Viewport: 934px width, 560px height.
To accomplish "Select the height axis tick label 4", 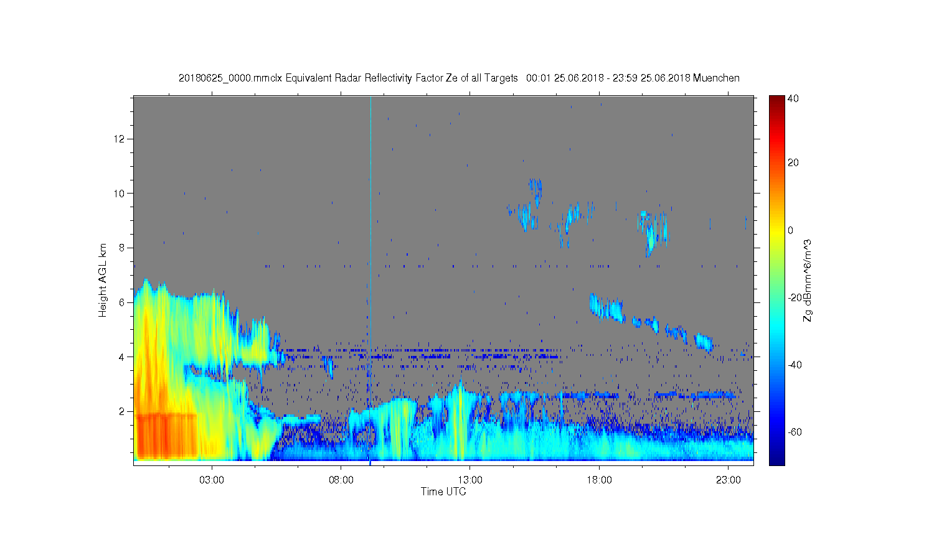I will click(x=122, y=357).
